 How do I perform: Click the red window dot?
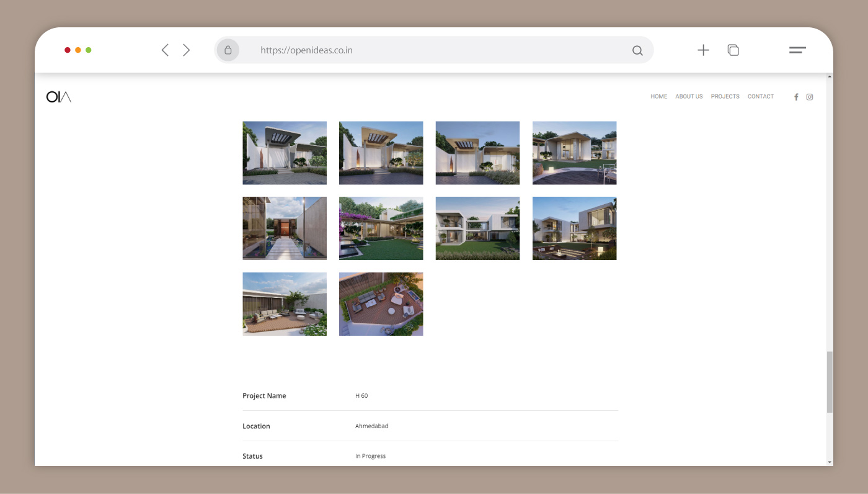point(68,50)
